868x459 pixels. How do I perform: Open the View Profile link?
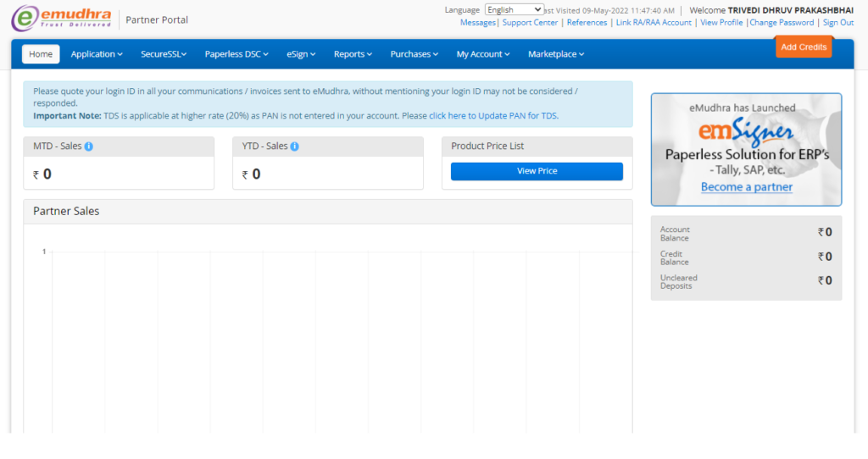[721, 23]
